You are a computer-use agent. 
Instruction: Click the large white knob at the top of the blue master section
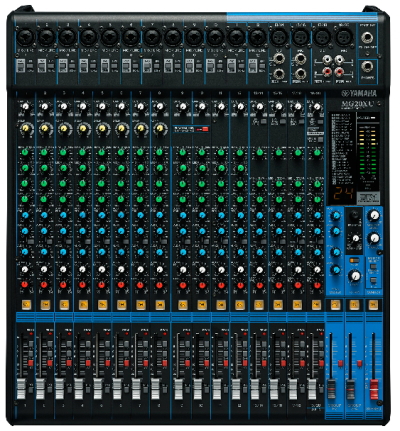click(x=374, y=216)
